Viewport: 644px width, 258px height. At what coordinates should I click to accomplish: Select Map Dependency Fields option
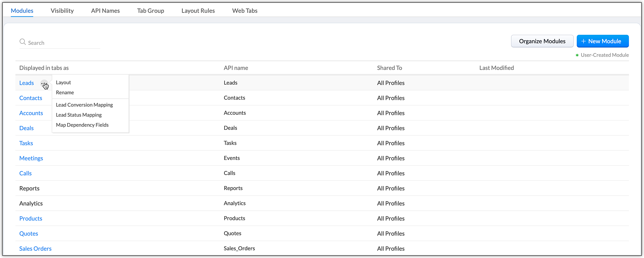pos(82,125)
